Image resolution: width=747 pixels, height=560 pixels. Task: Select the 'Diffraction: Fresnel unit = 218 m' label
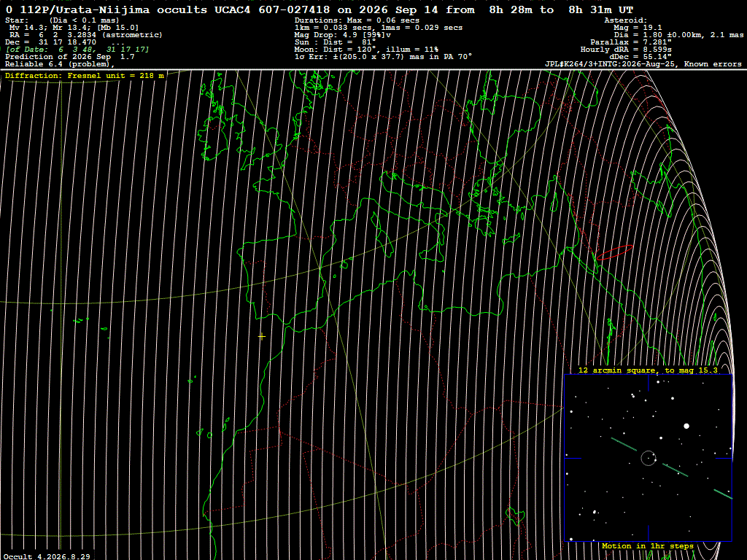[x=85, y=76]
